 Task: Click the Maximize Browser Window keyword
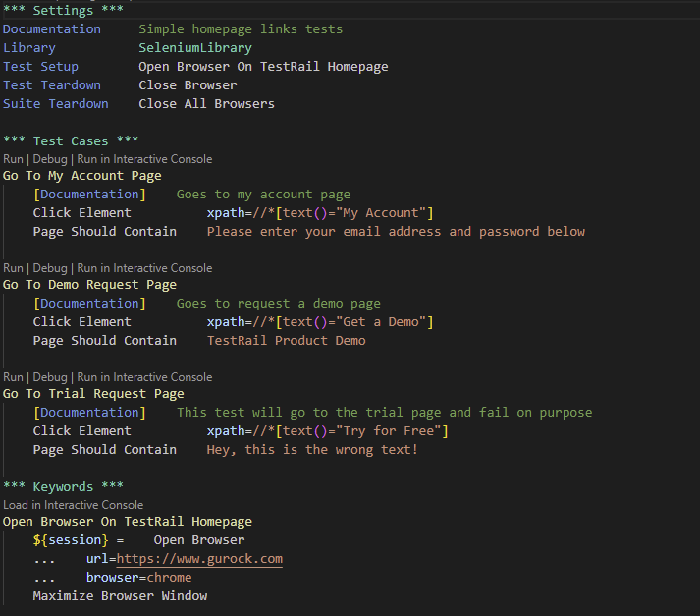(x=120, y=595)
